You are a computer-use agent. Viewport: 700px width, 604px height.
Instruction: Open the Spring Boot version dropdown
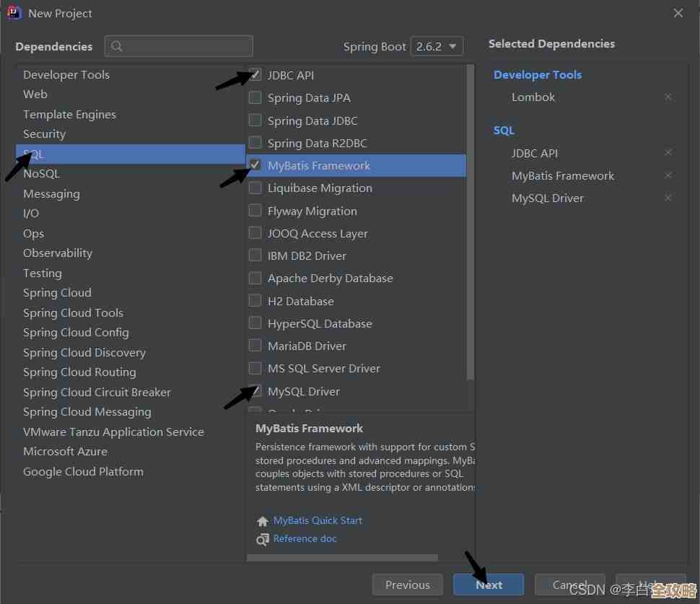[x=437, y=46]
